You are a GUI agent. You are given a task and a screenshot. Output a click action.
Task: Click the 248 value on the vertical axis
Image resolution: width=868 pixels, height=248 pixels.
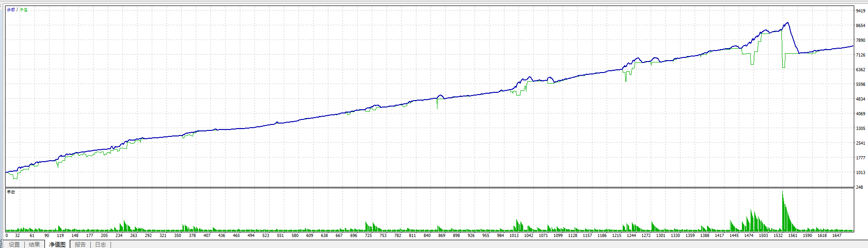pos(859,187)
